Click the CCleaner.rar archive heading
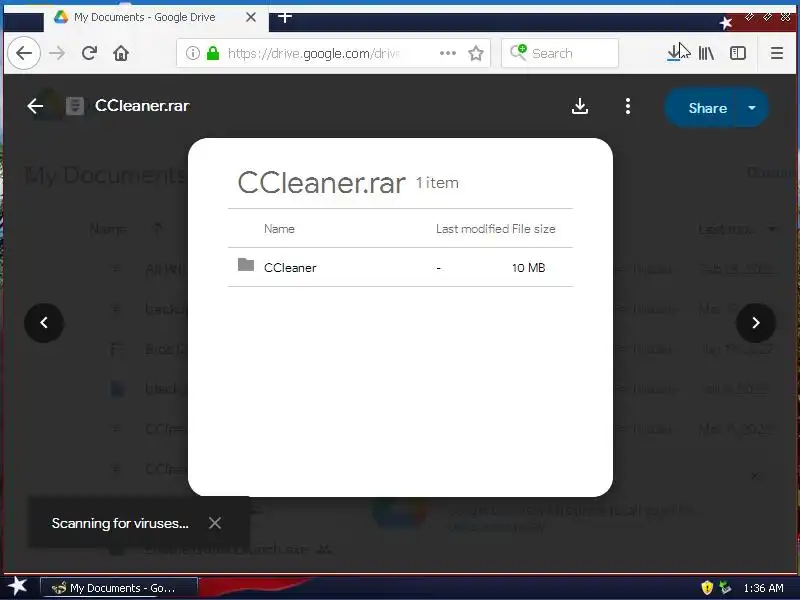 tap(321, 183)
